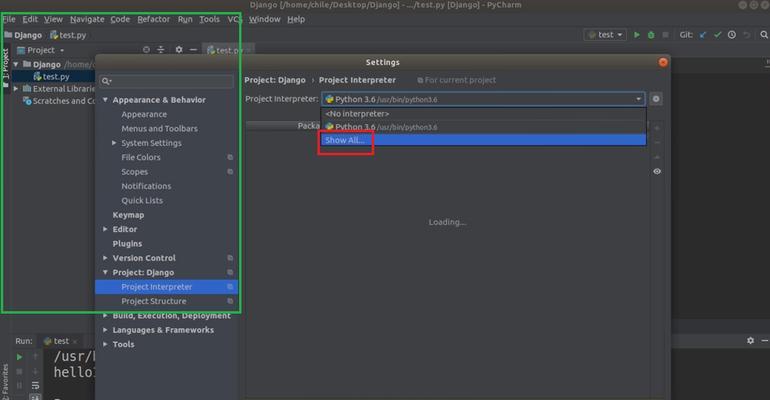770x400 pixels.
Task: Select Menus and Toolbars item
Action: 160,129
